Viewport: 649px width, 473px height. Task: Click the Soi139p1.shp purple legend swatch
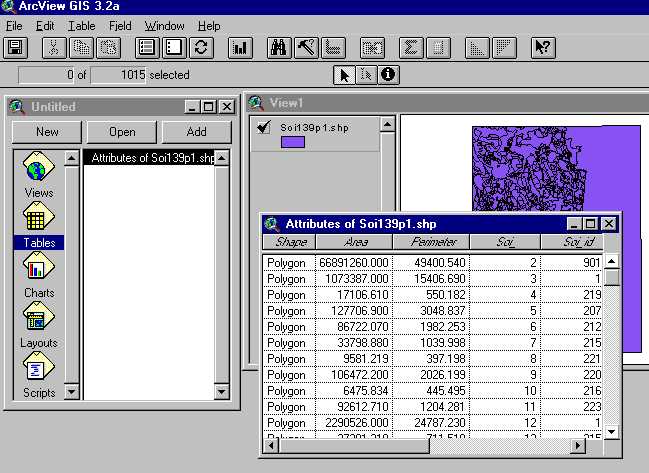(293, 142)
